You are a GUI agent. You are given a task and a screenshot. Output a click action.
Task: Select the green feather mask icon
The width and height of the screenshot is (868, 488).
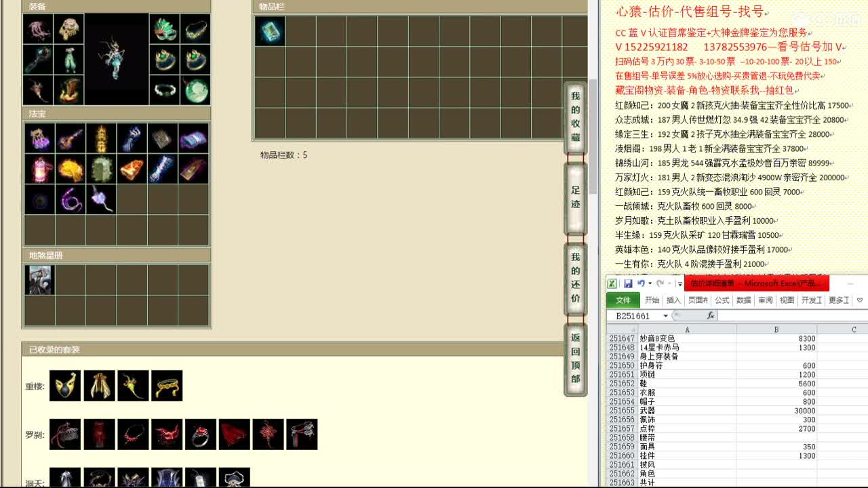pos(165,29)
